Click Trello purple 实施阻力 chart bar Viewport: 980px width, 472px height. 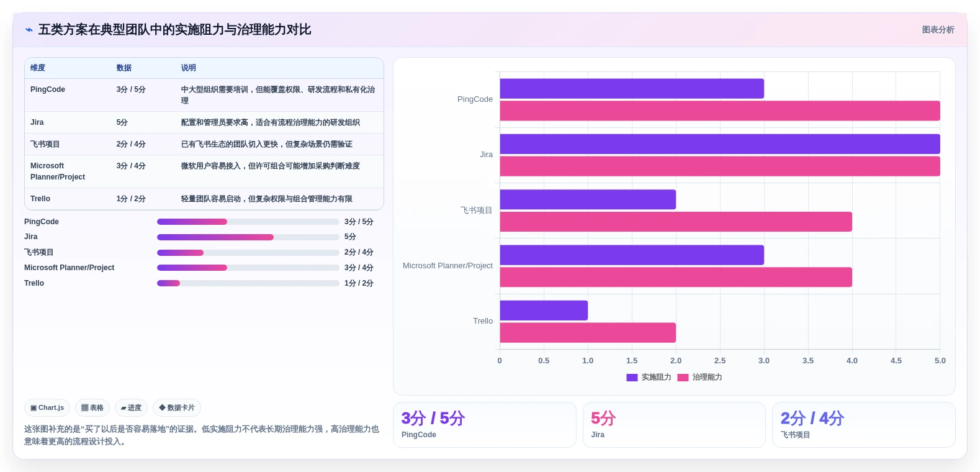pyautogui.click(x=544, y=311)
